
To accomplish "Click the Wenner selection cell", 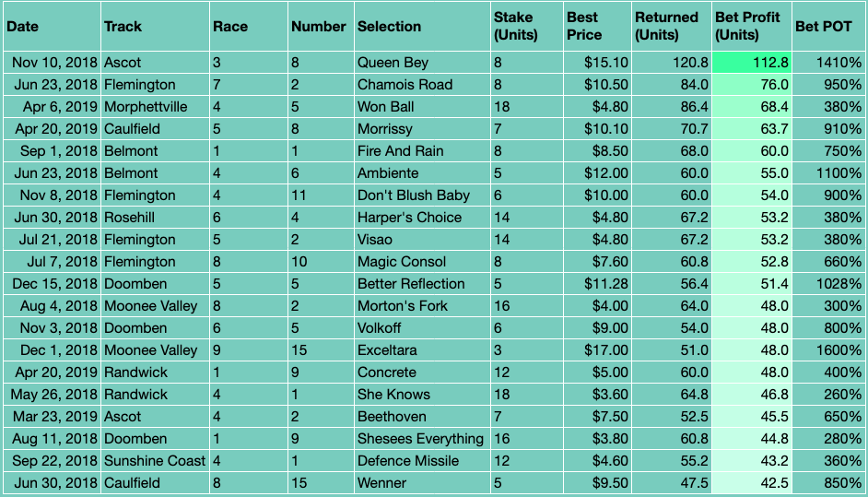I will pos(422,483).
